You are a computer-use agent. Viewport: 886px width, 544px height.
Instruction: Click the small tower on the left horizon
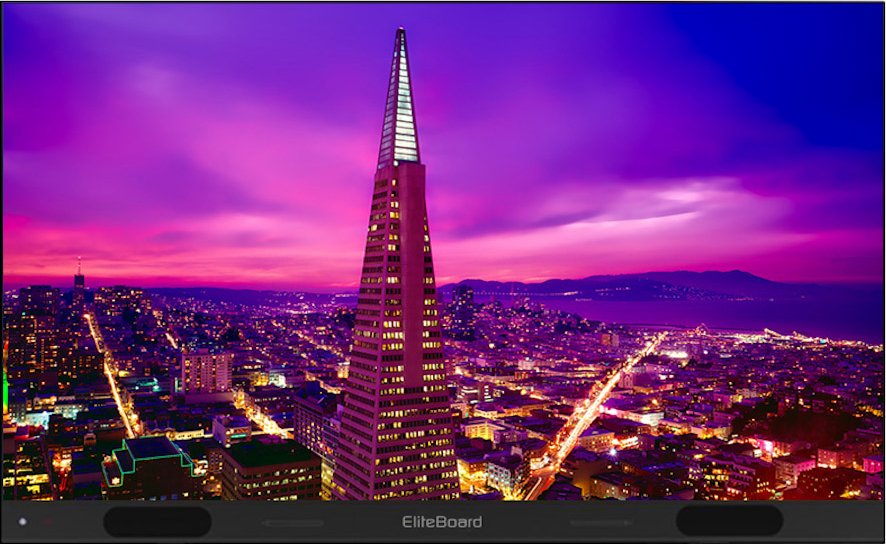(79, 274)
